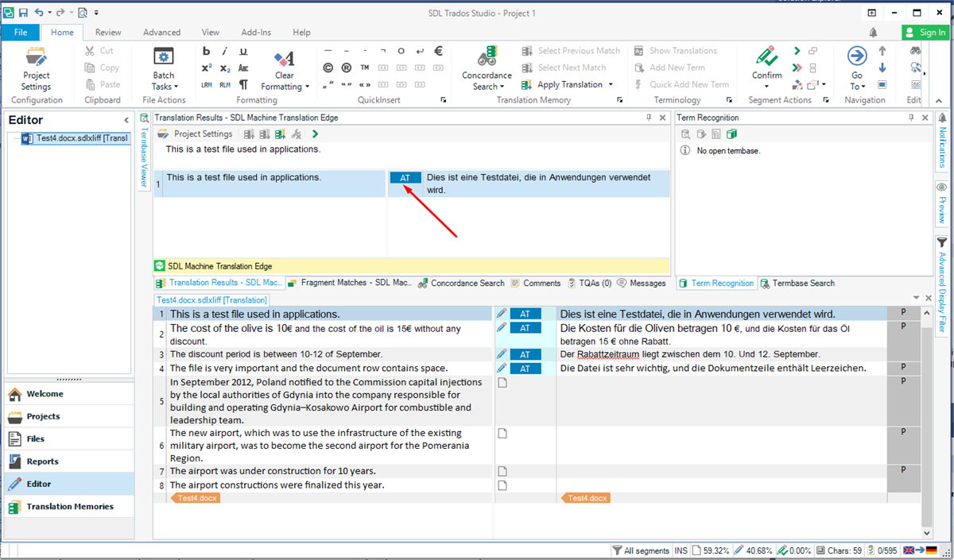The height and width of the screenshot is (560, 954).
Task: Insert RLM marker
Action: tap(225, 84)
